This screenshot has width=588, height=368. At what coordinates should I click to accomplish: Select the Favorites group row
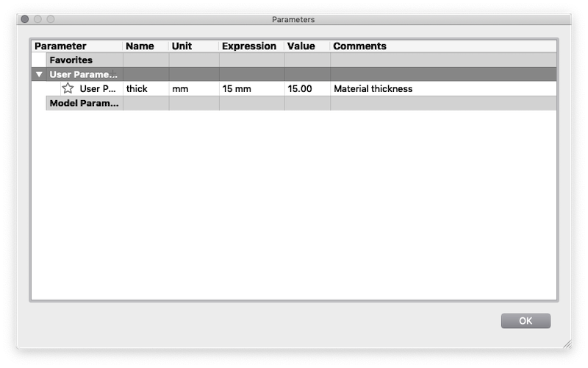(301, 60)
